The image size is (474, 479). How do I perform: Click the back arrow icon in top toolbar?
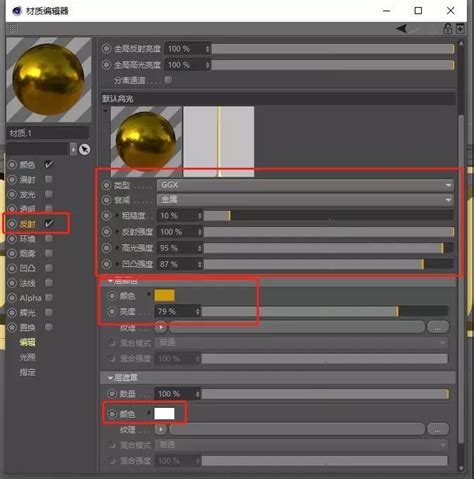402,29
